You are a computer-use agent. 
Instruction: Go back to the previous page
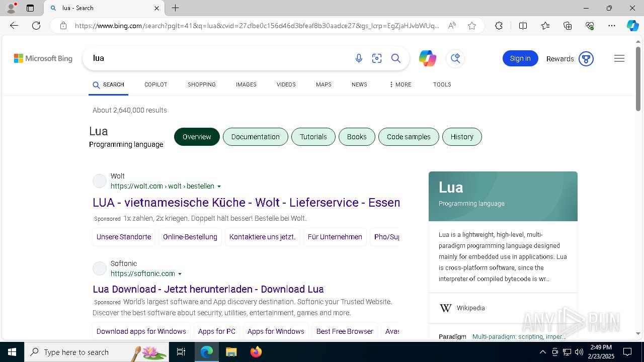click(x=14, y=26)
